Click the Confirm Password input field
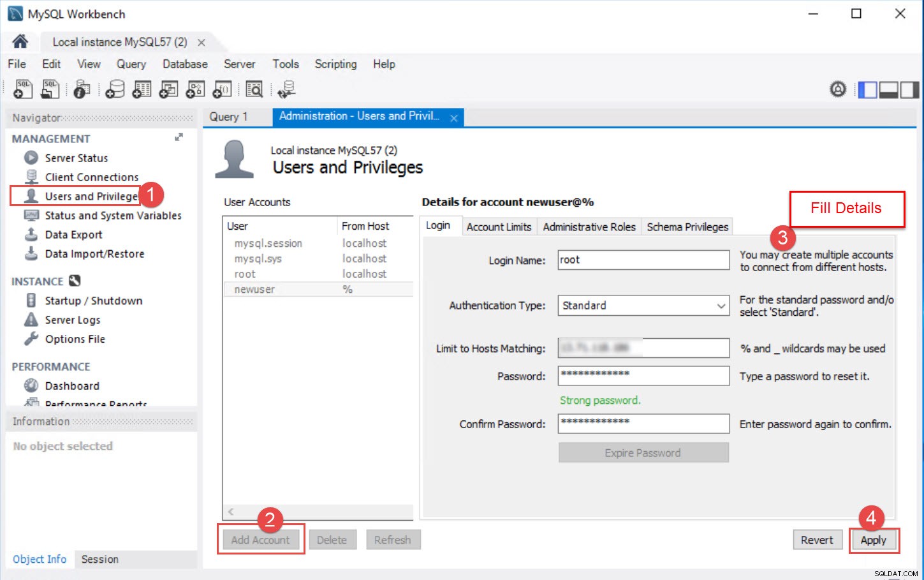The width and height of the screenshot is (924, 580). pos(643,424)
